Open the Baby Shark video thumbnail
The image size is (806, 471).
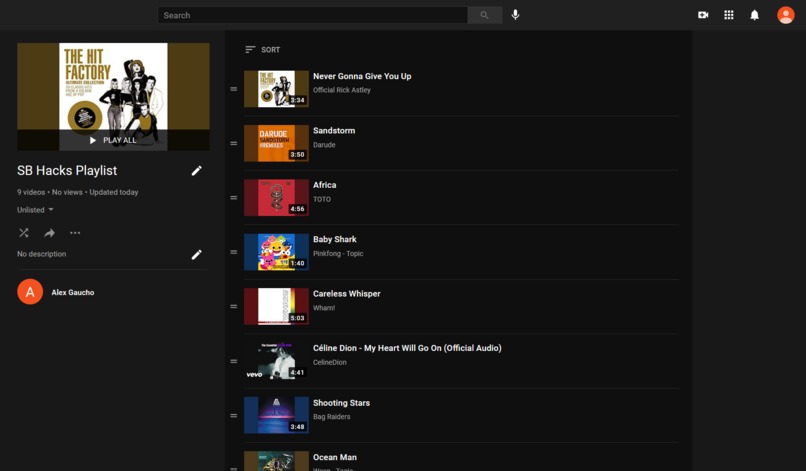276,252
